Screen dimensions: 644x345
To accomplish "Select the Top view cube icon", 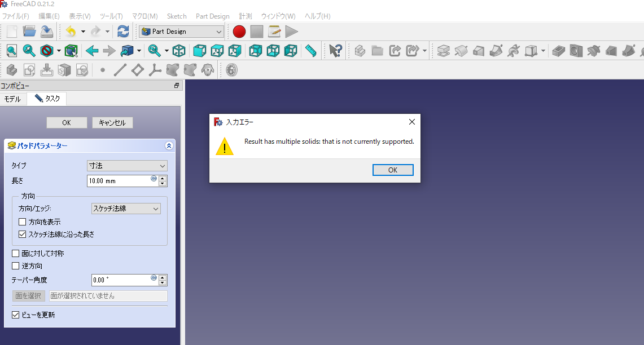I will click(217, 51).
